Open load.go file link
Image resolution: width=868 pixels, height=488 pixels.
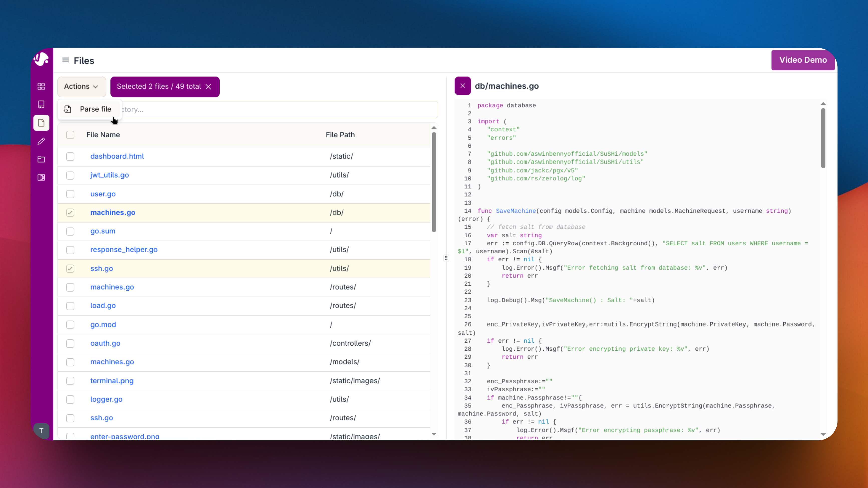(x=103, y=305)
